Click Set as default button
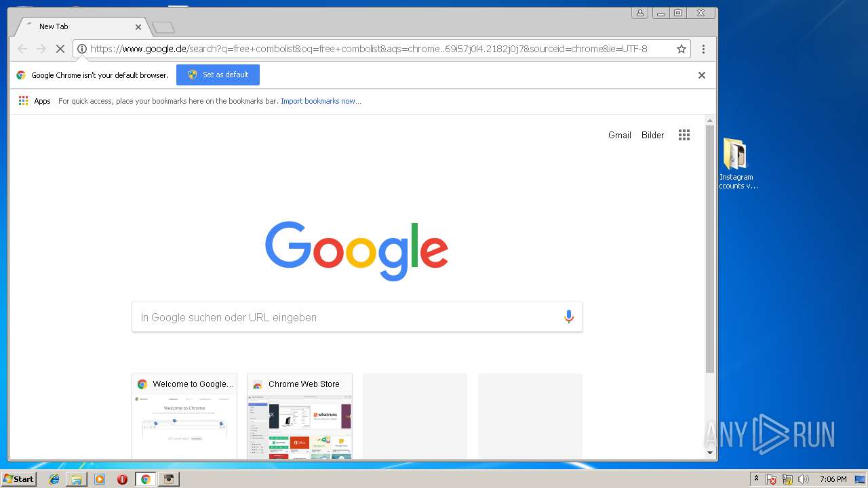This screenshot has height=488, width=868. 218,75
